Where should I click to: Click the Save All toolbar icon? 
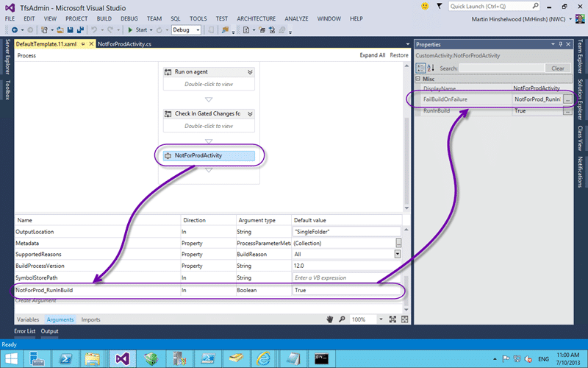pyautogui.click(x=80, y=30)
